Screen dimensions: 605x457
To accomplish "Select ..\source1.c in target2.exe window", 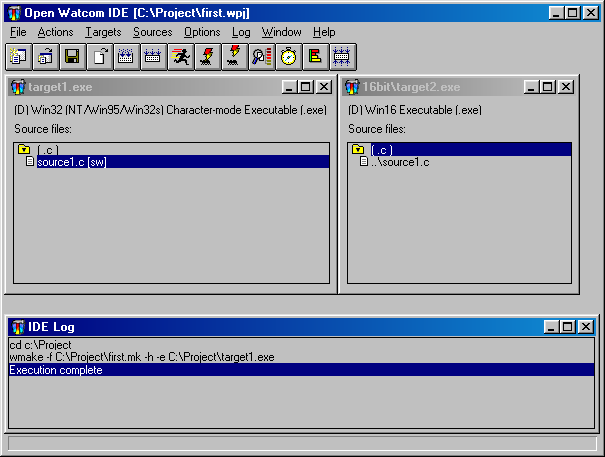I will [400, 161].
